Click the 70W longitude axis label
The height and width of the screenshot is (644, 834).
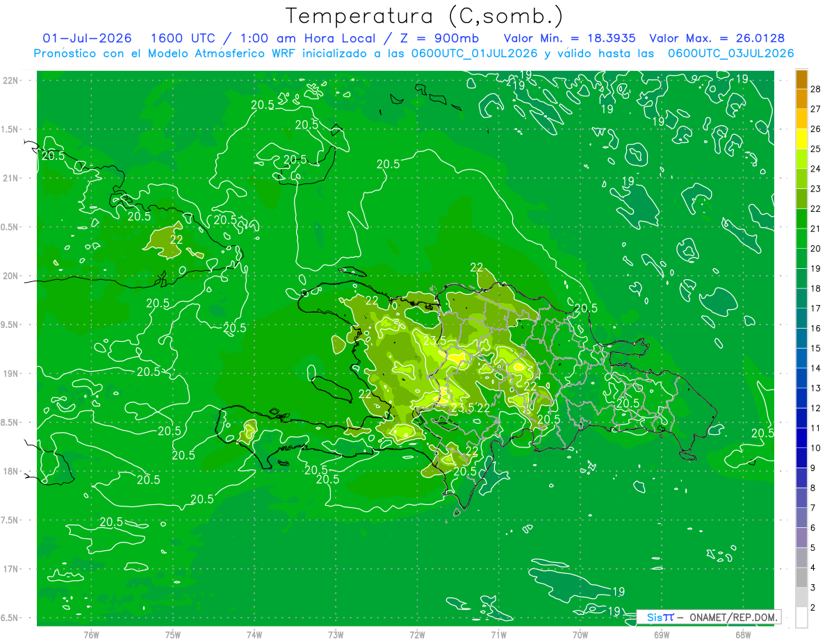pyautogui.click(x=580, y=634)
